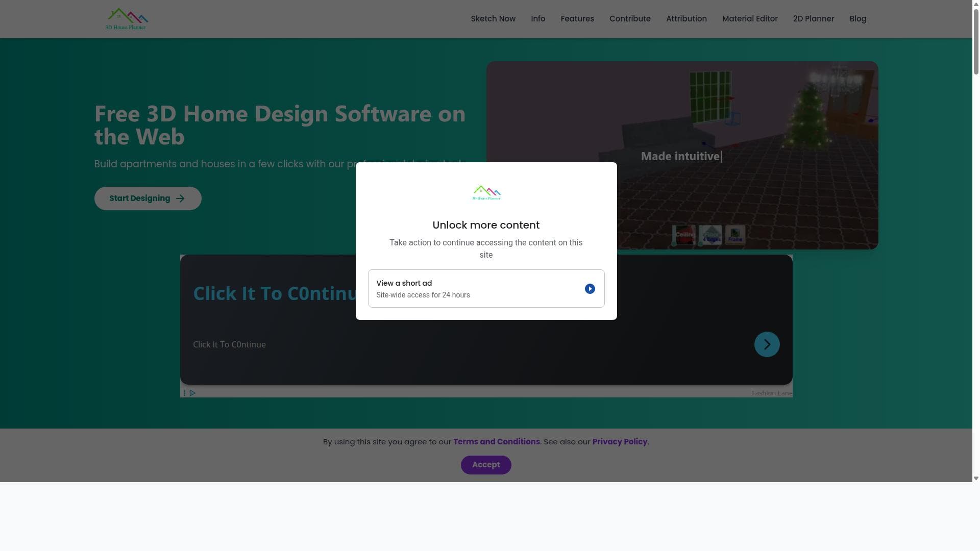The height and width of the screenshot is (551, 980).
Task: Click the 3D House Planner logo in header
Action: click(x=126, y=19)
